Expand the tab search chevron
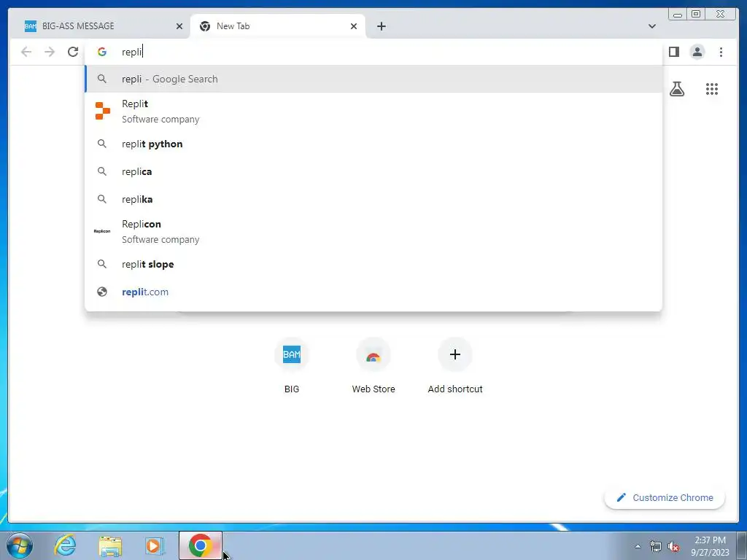The width and height of the screenshot is (747, 560). [x=651, y=26]
